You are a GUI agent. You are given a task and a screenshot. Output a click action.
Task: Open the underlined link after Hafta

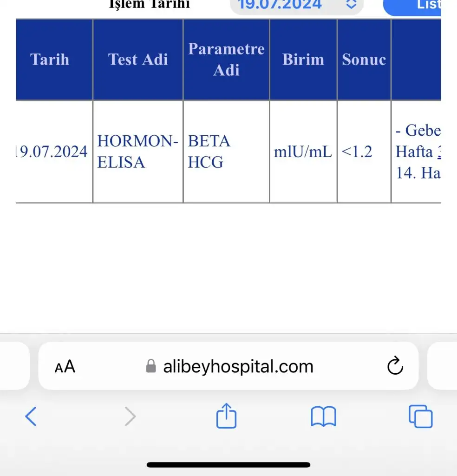[439, 152]
